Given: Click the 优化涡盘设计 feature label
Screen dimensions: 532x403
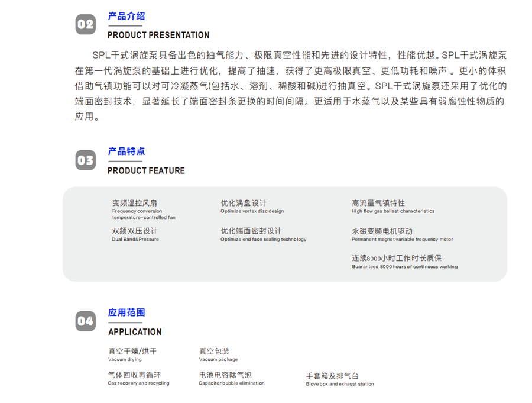Looking at the screenshot, I should 244,203.
